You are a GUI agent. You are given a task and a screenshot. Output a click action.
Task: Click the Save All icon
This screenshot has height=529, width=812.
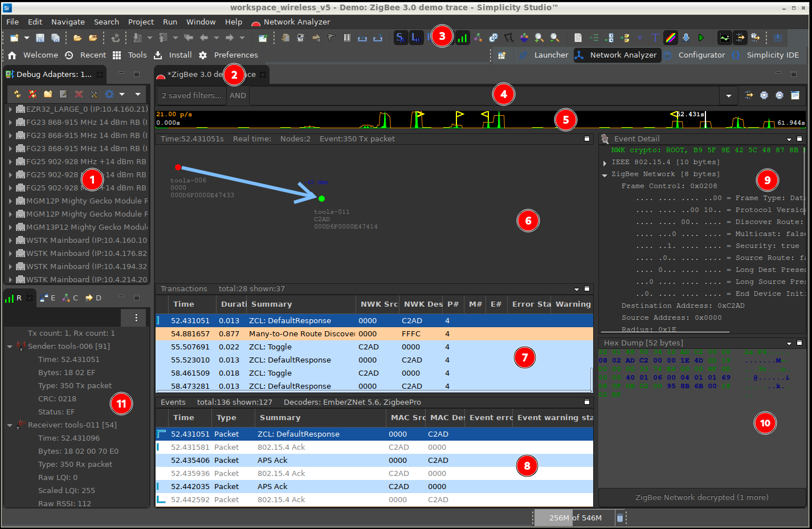point(55,38)
